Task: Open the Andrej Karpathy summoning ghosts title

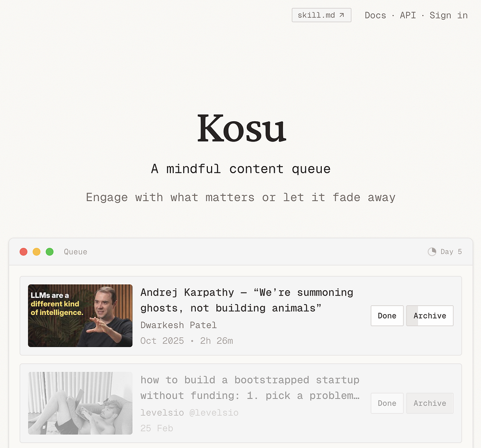Action: (x=247, y=300)
